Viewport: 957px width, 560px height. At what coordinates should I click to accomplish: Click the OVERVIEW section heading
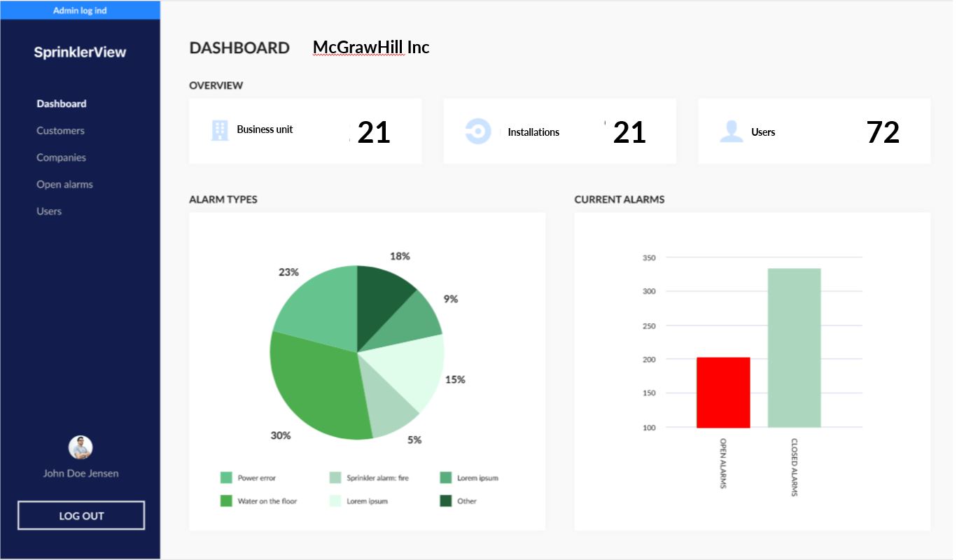216,85
